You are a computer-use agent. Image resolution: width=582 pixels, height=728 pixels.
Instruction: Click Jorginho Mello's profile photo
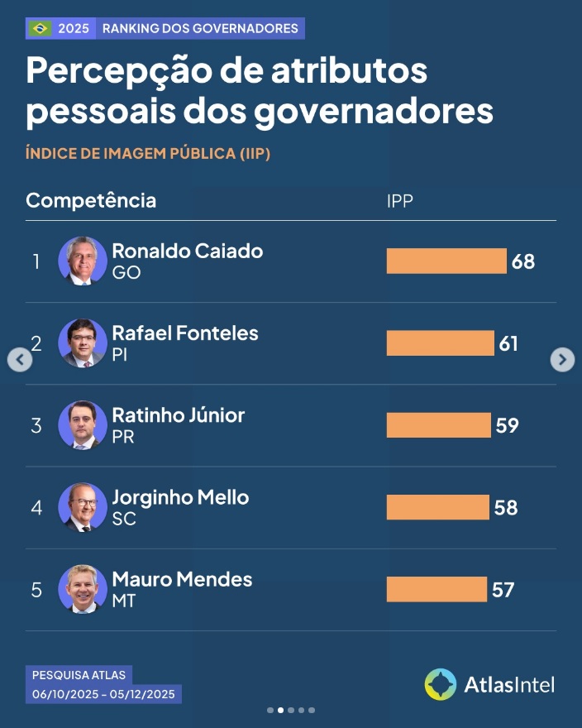(83, 507)
